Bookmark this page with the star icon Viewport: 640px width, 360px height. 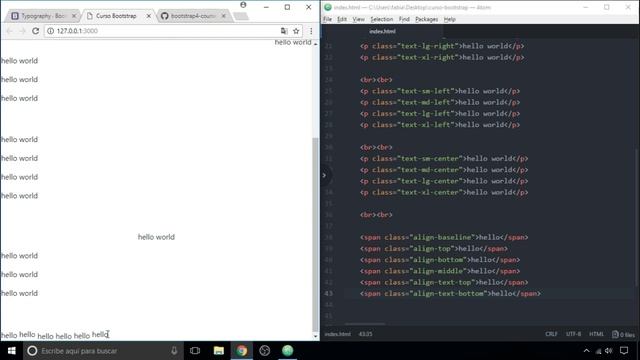296,31
